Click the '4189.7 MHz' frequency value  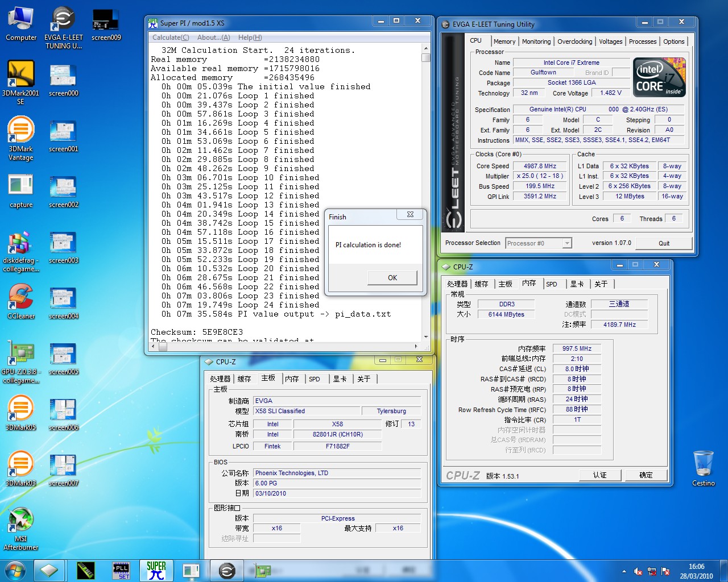click(619, 325)
